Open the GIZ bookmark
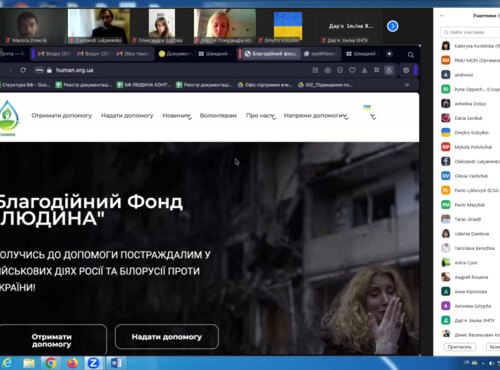 [325, 85]
